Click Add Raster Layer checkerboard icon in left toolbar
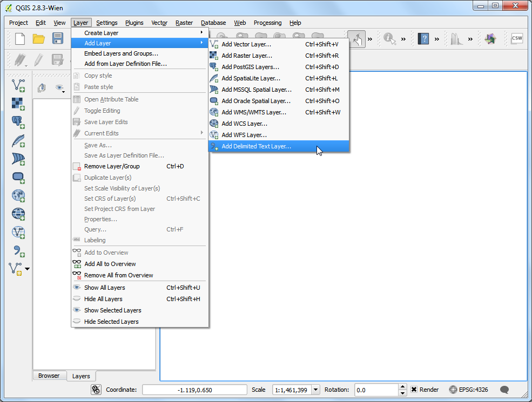 pos(18,104)
